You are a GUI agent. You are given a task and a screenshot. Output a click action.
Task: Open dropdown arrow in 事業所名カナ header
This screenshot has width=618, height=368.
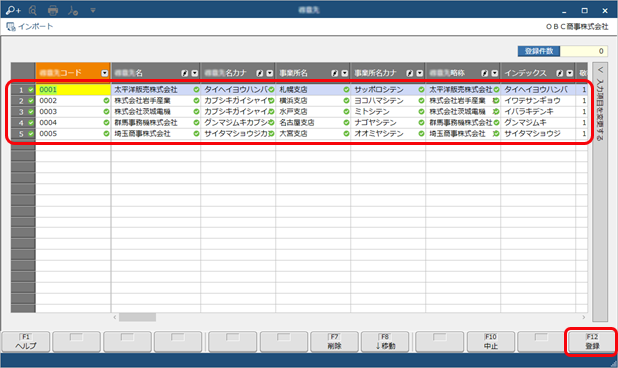(420, 73)
